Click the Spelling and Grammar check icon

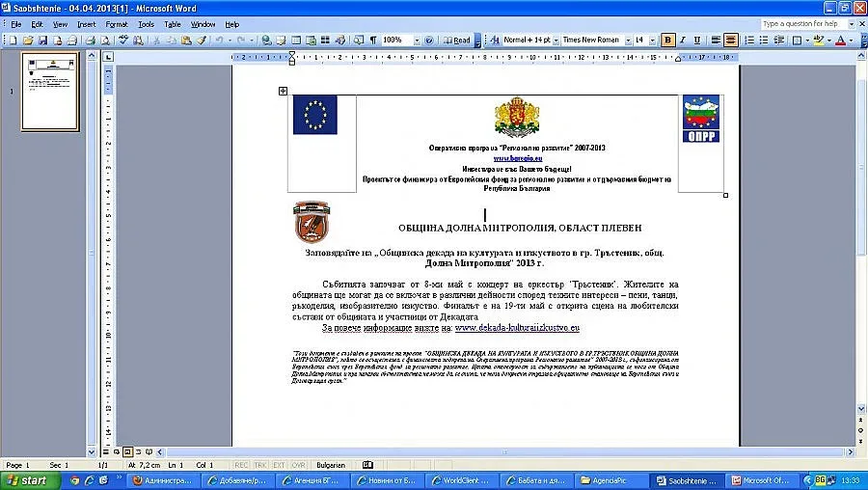click(x=123, y=41)
